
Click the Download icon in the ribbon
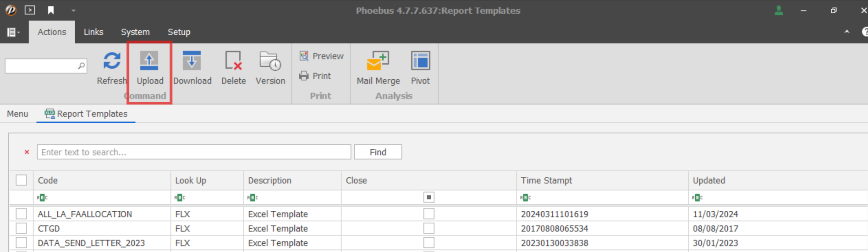(192, 61)
